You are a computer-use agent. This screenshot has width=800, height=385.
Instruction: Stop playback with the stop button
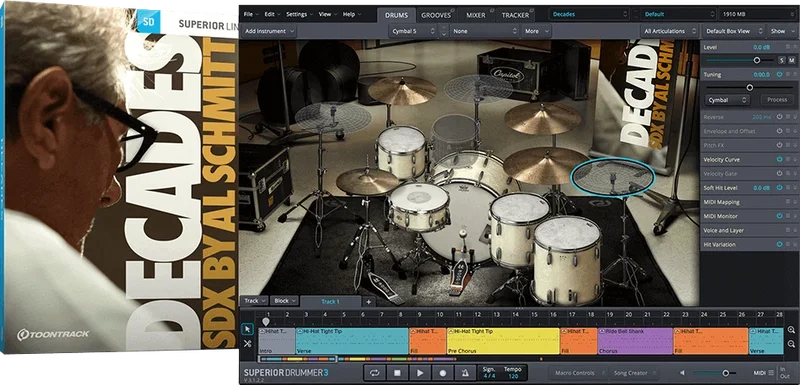tap(397, 373)
